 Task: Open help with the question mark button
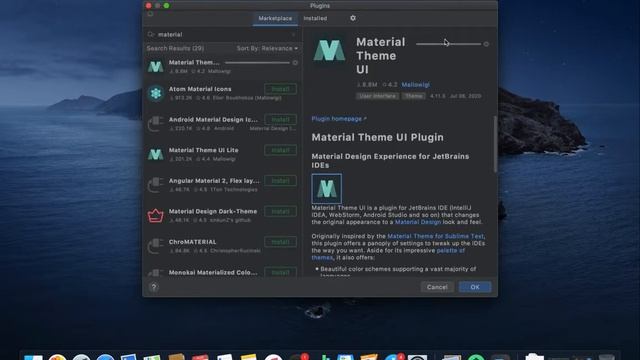(x=154, y=287)
